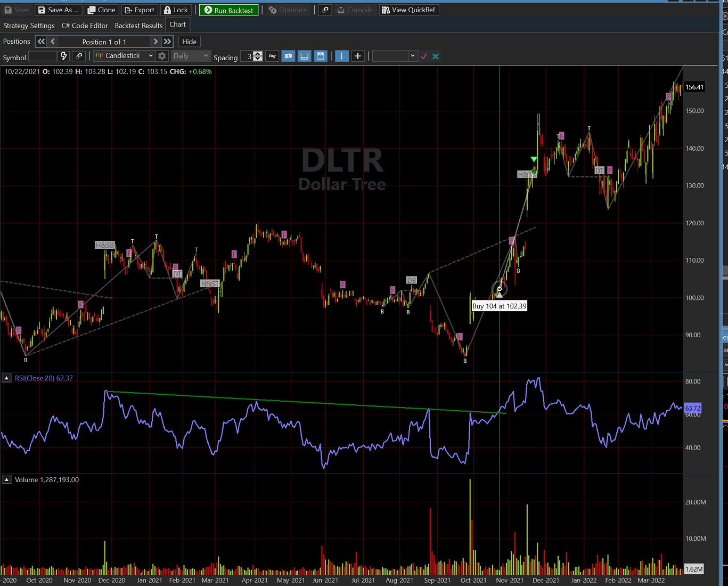Click the 156.41 current price tag
Viewport: 728px width, 586px height.
point(694,87)
